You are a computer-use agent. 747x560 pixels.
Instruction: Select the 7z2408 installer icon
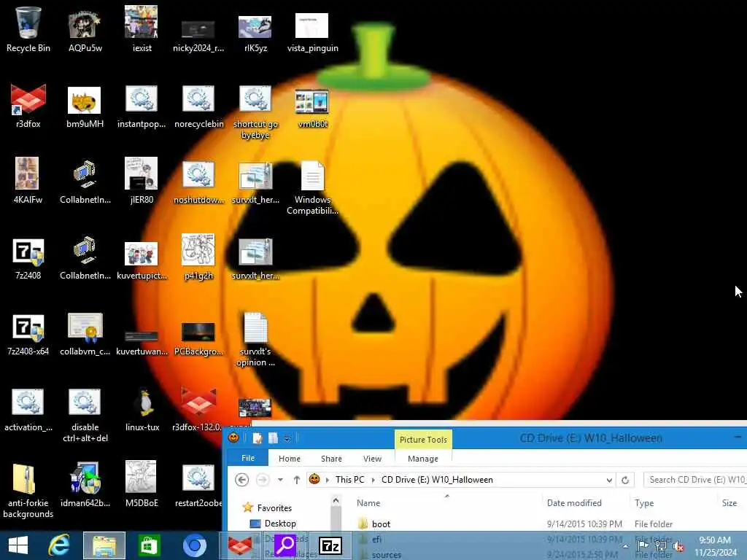pyautogui.click(x=28, y=257)
